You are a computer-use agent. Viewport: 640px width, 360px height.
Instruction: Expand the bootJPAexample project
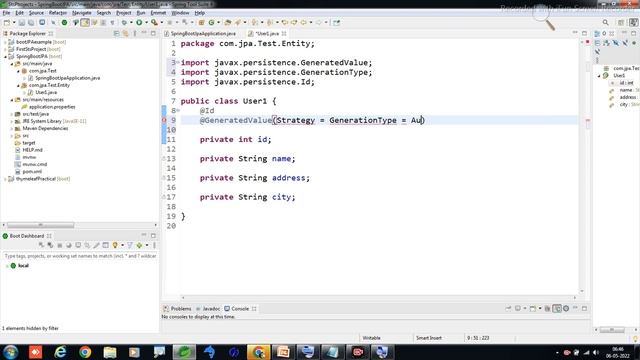point(5,42)
